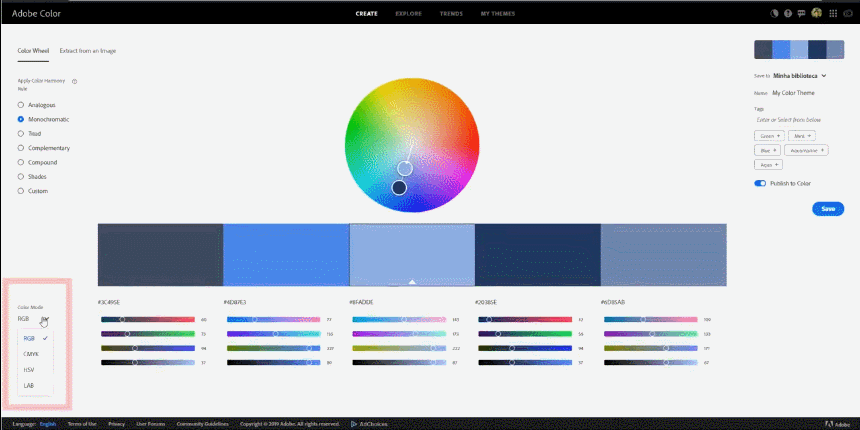
Task: Select the Analogous harmony rule
Action: [x=21, y=105]
